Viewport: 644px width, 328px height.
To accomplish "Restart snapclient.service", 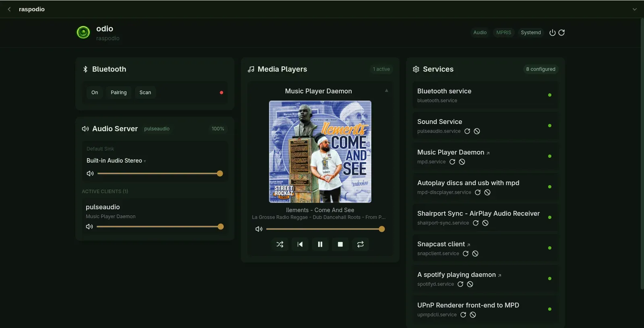I will pos(466,254).
